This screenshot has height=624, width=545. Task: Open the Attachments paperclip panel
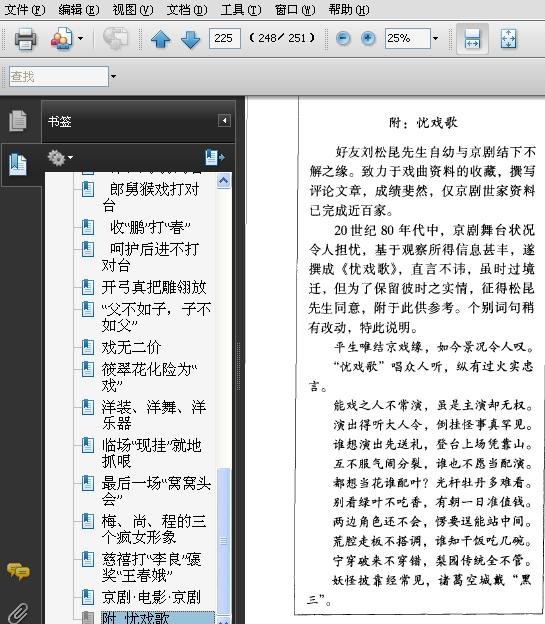coord(18,613)
